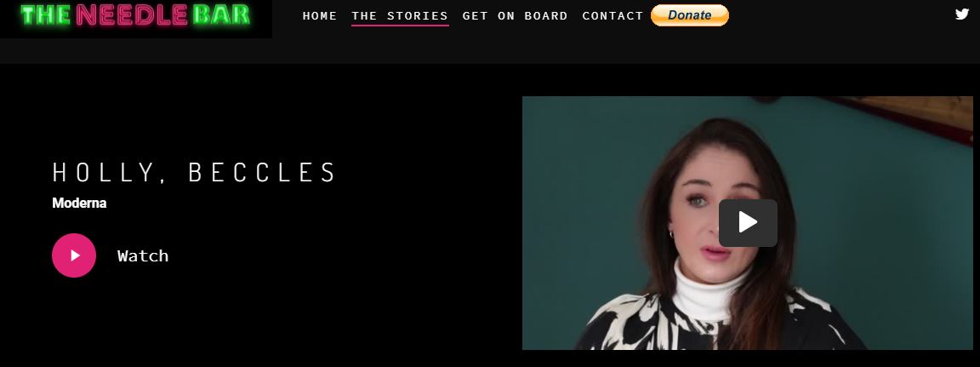Click the white turtleneck in video frame
Viewport: 980px width, 367px height.
click(709, 293)
